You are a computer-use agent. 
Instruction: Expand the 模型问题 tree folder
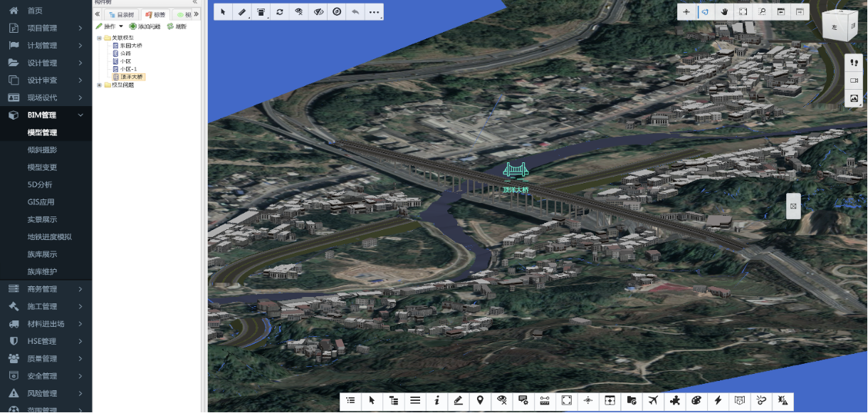coord(99,85)
